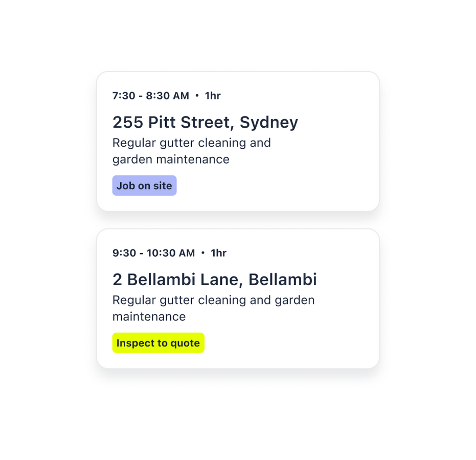The image size is (476, 460).
Task: Click the yellow "Inspect to quote" badge
Action: coord(158,343)
